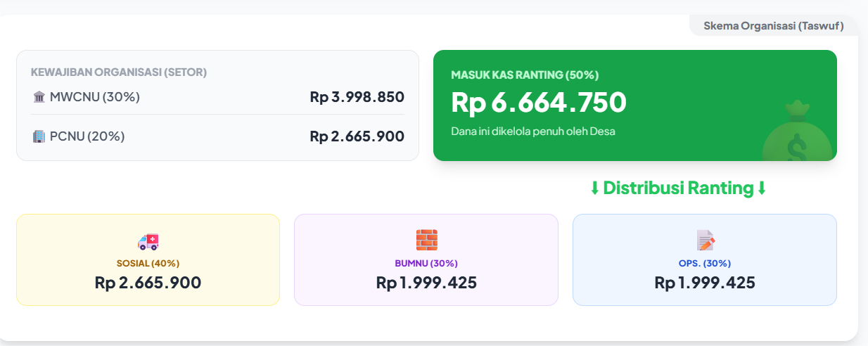
Task: Click the money bag icon in green card
Action: pos(797,134)
